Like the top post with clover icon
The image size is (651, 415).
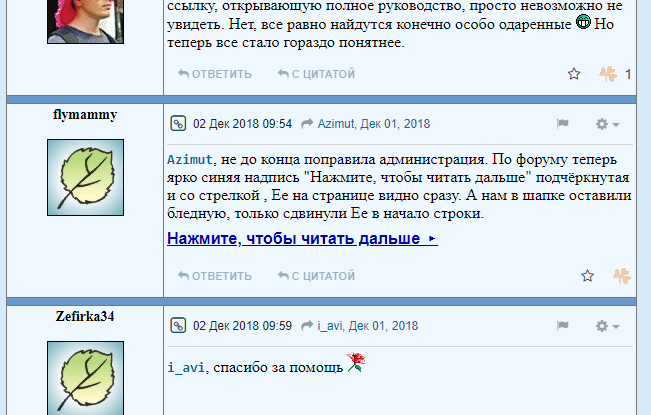608,74
